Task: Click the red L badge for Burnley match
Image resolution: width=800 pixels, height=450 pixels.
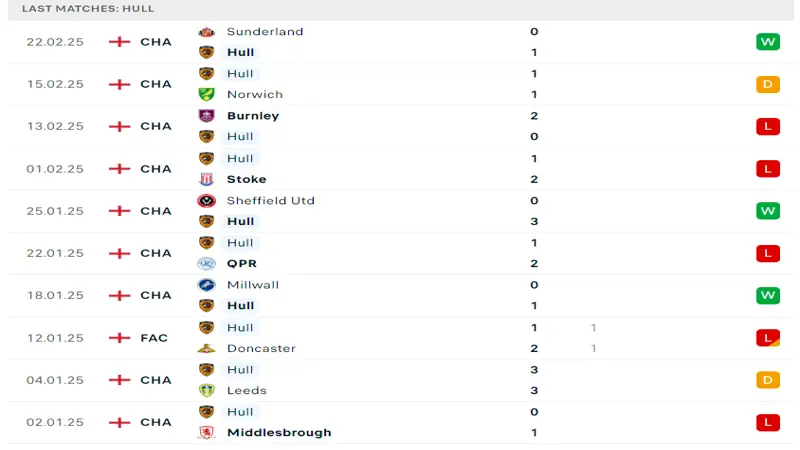Action: (x=768, y=126)
